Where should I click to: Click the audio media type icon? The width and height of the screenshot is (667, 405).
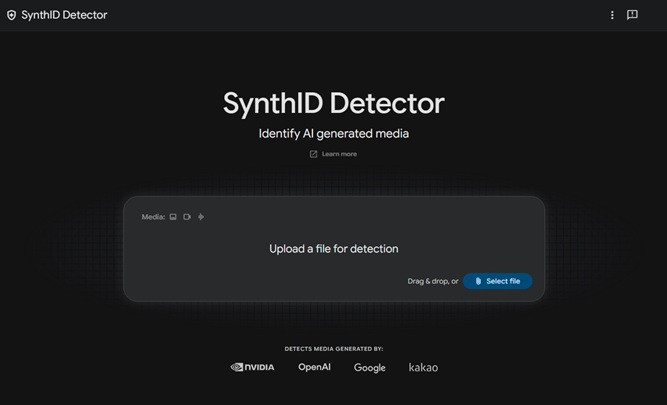point(201,217)
